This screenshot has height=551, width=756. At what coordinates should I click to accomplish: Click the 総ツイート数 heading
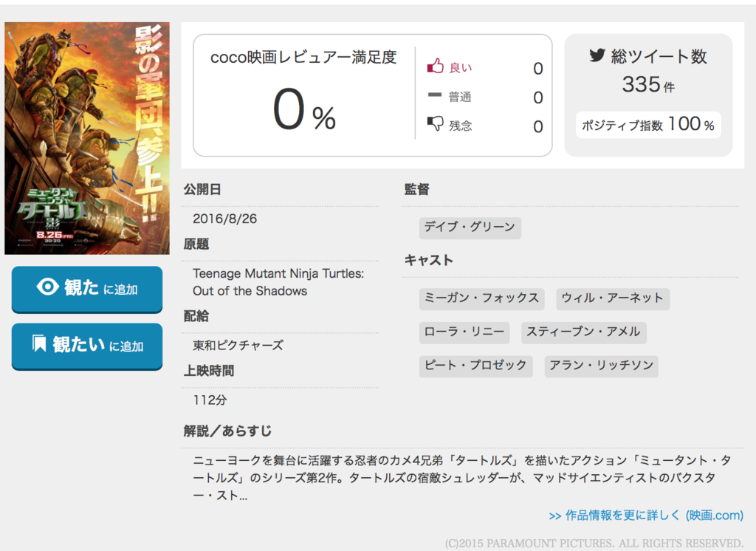659,56
